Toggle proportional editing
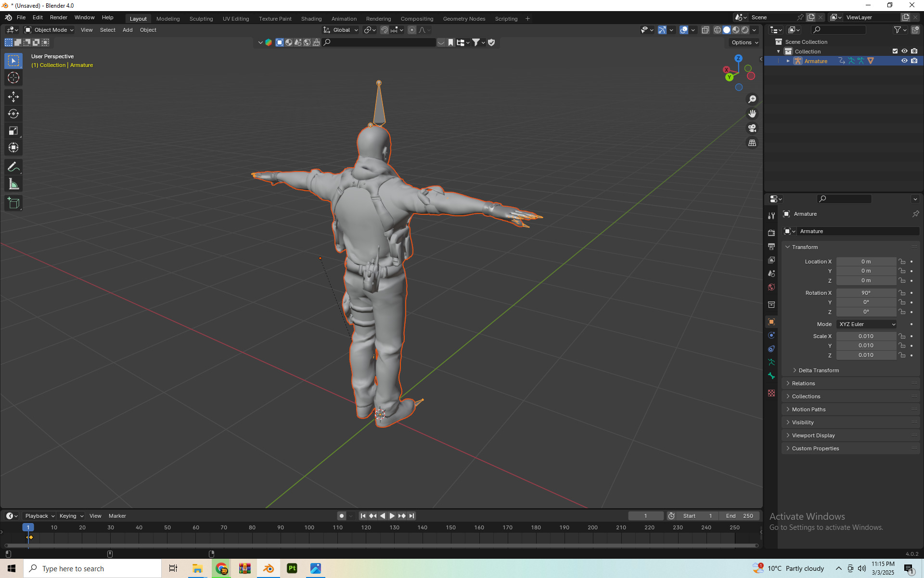The height and width of the screenshot is (578, 924). pos(412,30)
